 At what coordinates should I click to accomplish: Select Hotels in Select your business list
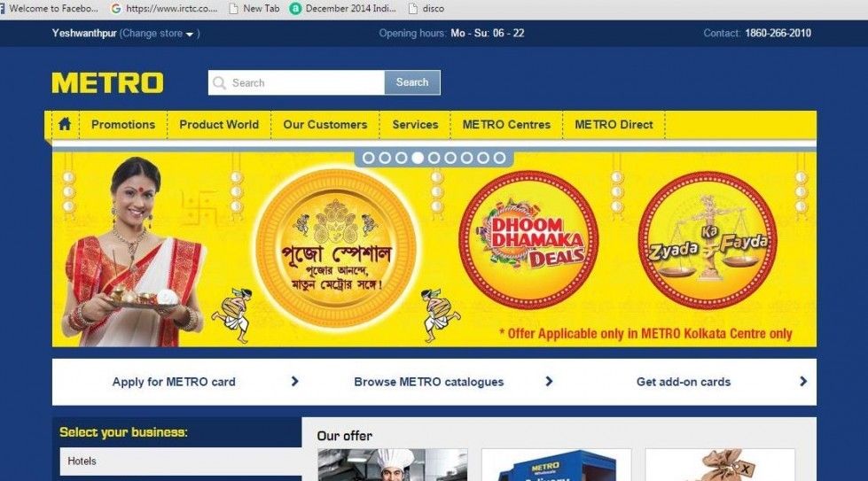(181, 462)
